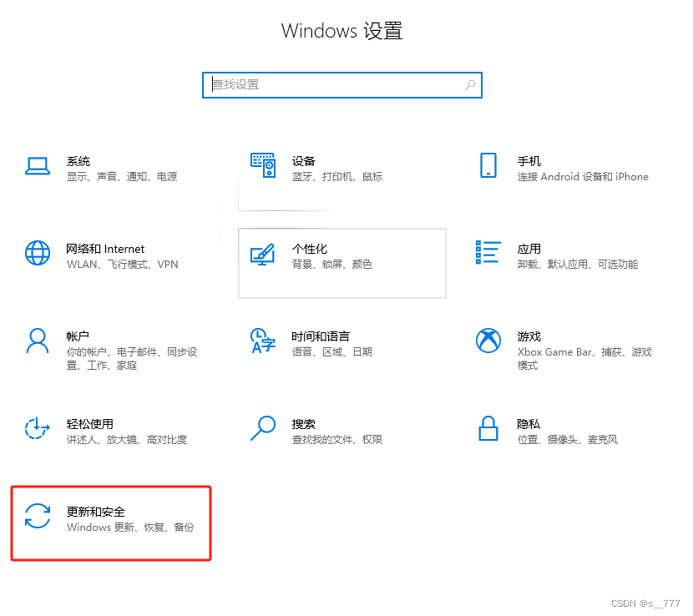Focus the 查找设置 search field
Image resolution: width=693 pixels, height=616 pixels.
click(342, 85)
